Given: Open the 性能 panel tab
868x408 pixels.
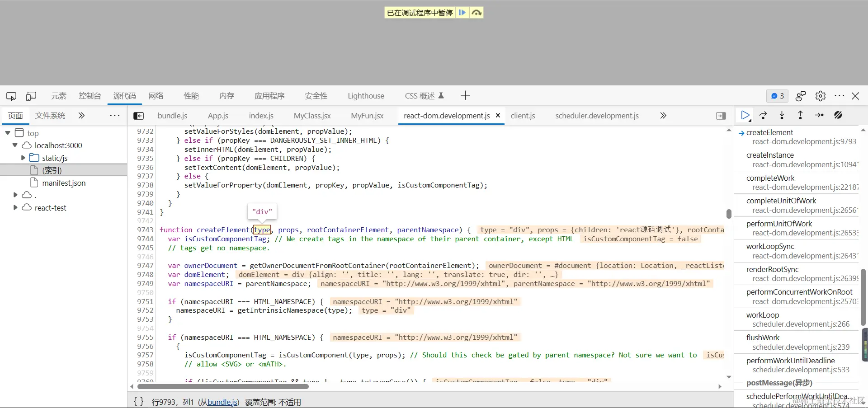Looking at the screenshot, I should pos(191,96).
